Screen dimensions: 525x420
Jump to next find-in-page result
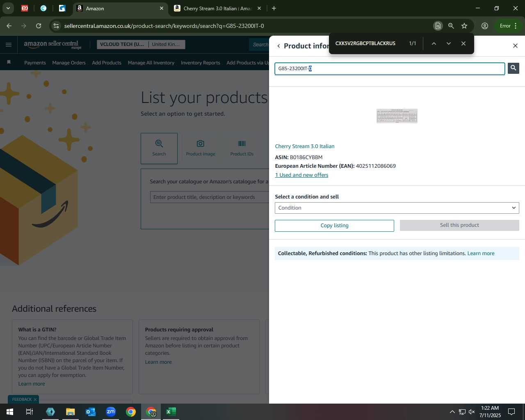(x=448, y=43)
